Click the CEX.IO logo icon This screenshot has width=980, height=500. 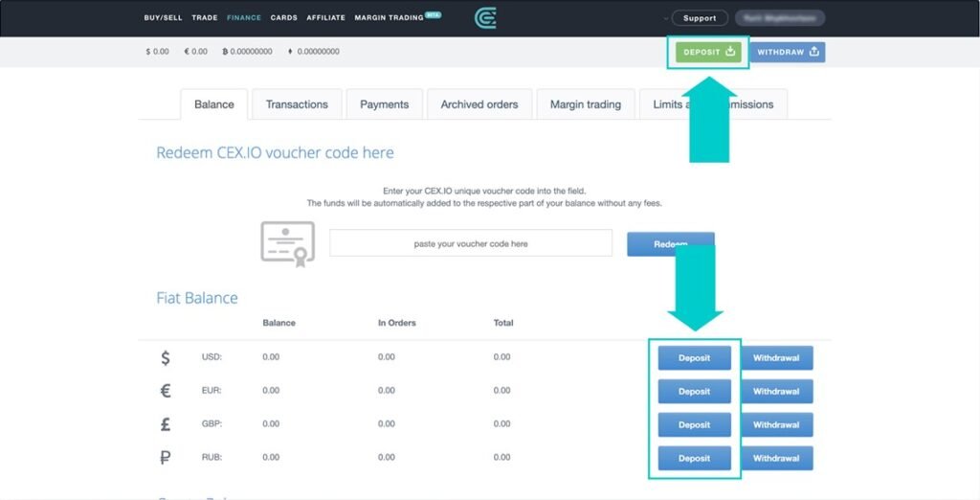[x=485, y=17]
